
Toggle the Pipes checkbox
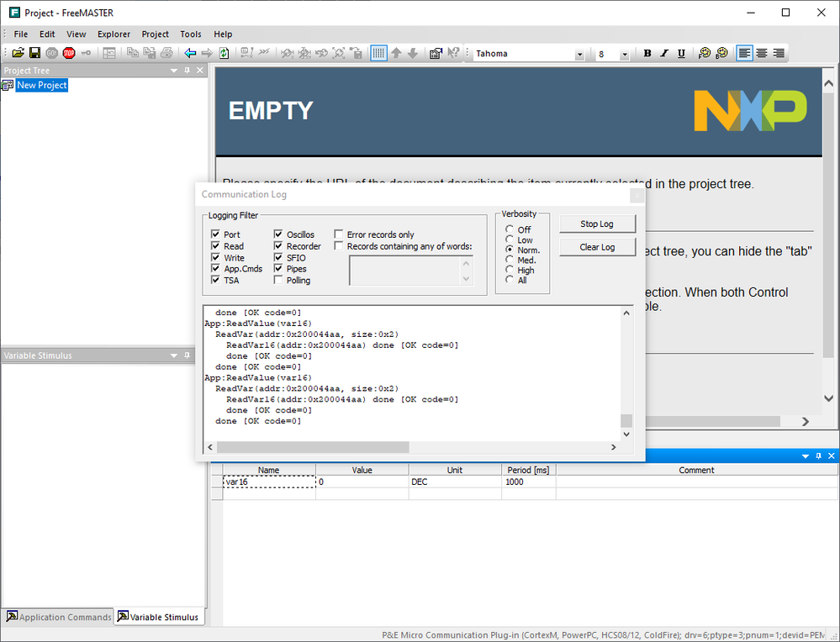(x=278, y=268)
